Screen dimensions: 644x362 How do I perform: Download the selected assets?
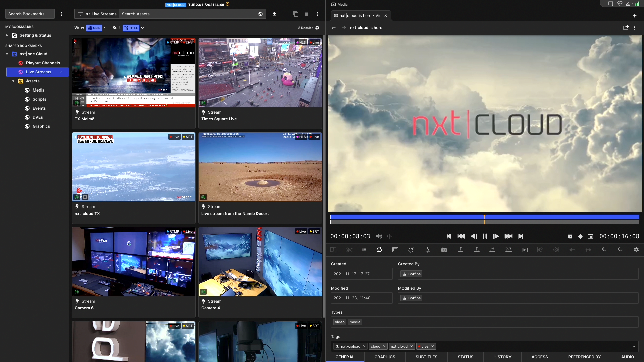point(274,14)
